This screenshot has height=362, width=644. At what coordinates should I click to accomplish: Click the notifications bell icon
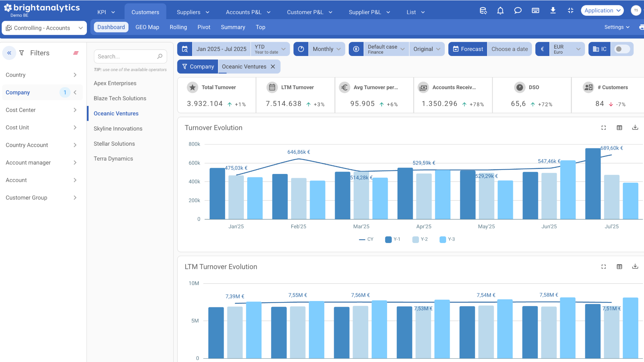pos(500,11)
